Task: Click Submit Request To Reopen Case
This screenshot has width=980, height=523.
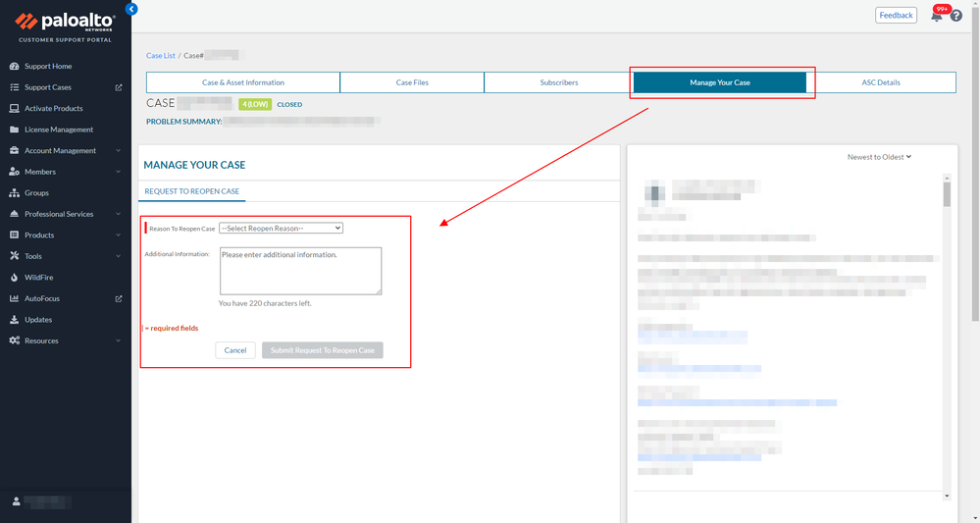Action: coord(323,350)
